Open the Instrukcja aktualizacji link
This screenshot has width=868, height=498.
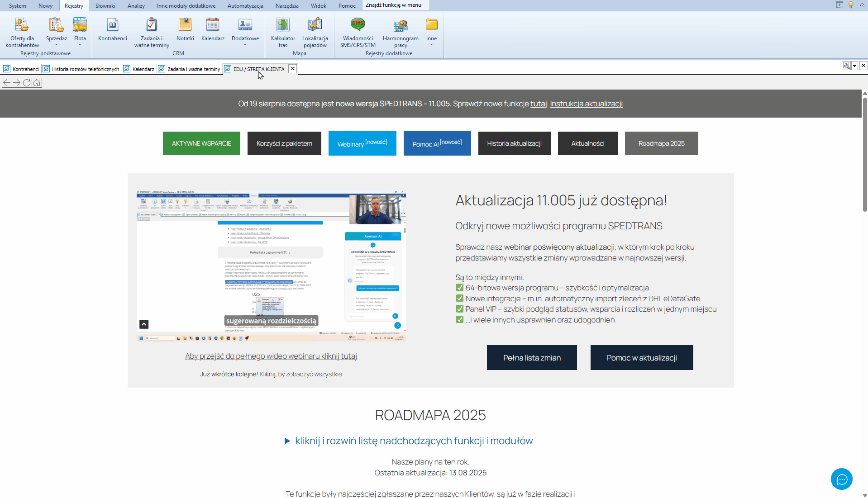pyautogui.click(x=586, y=104)
